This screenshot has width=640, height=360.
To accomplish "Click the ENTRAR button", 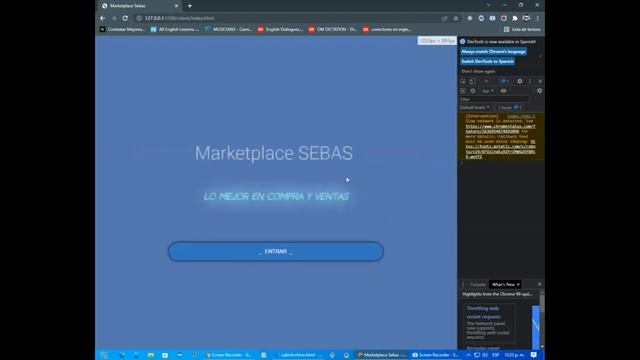I will (x=276, y=251).
